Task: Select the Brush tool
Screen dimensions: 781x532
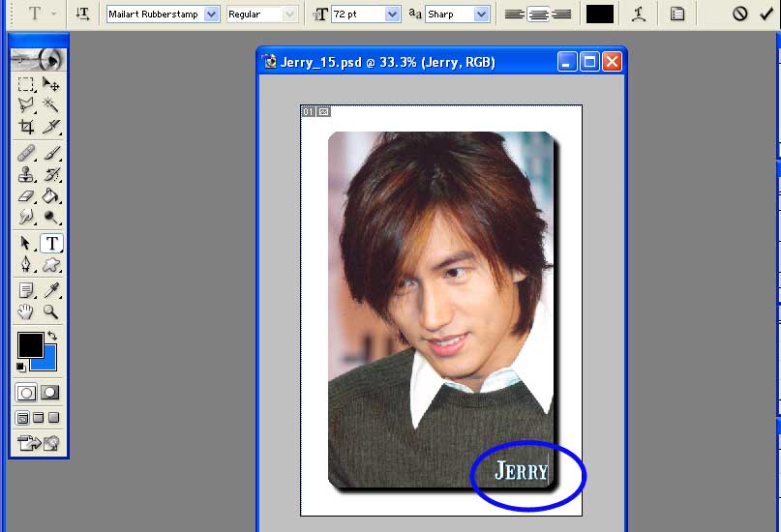Action: (50, 153)
